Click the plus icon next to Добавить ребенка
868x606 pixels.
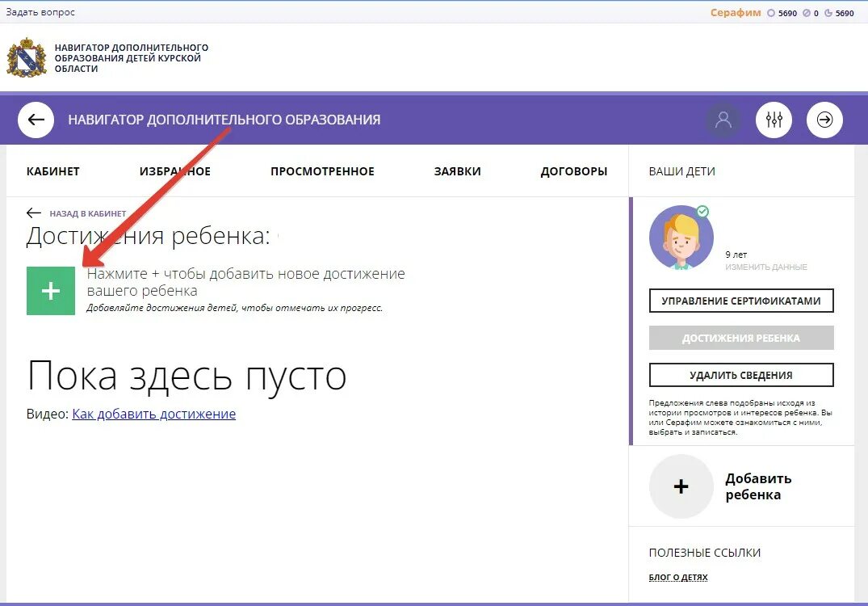pos(681,486)
